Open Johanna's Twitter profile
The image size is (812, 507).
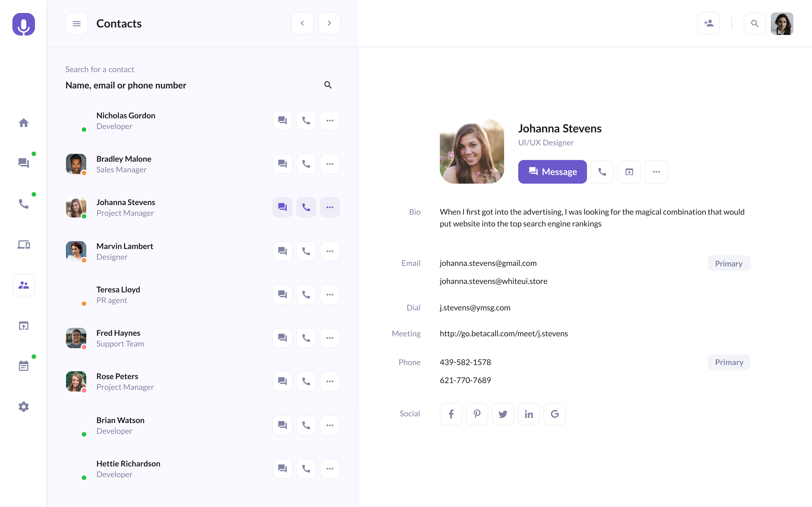(503, 414)
